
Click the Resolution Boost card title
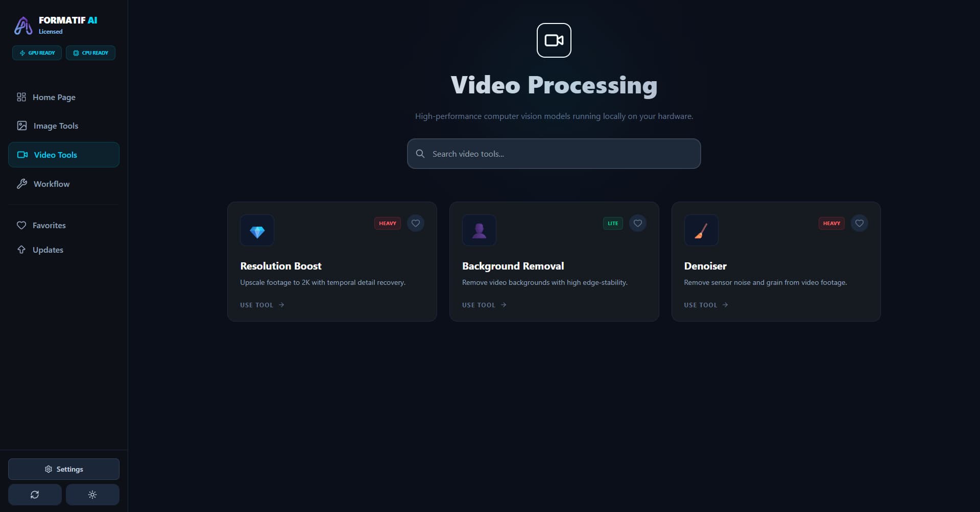(x=281, y=266)
